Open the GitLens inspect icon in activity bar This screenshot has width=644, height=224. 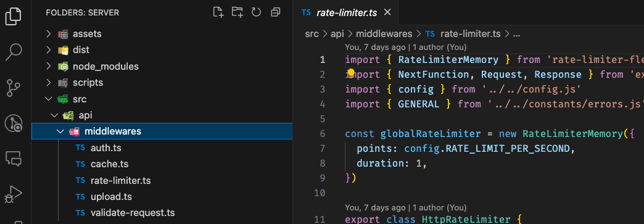(x=13, y=123)
